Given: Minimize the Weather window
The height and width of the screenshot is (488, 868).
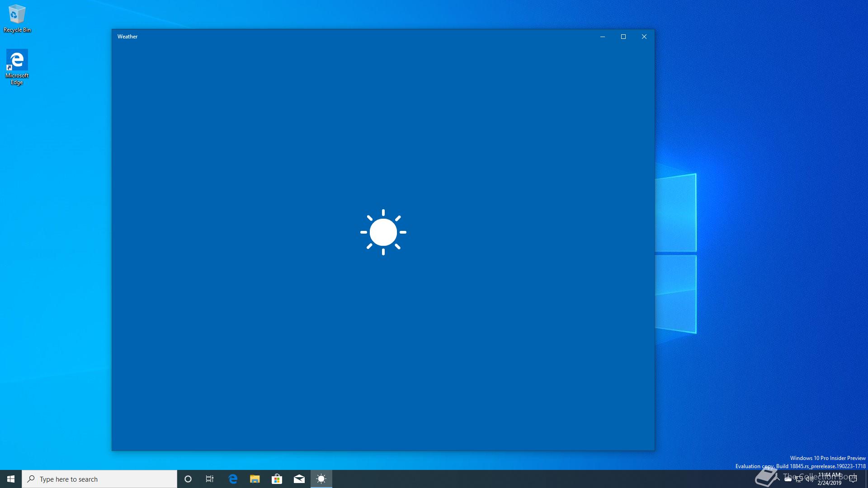Looking at the screenshot, I should pos(603,37).
